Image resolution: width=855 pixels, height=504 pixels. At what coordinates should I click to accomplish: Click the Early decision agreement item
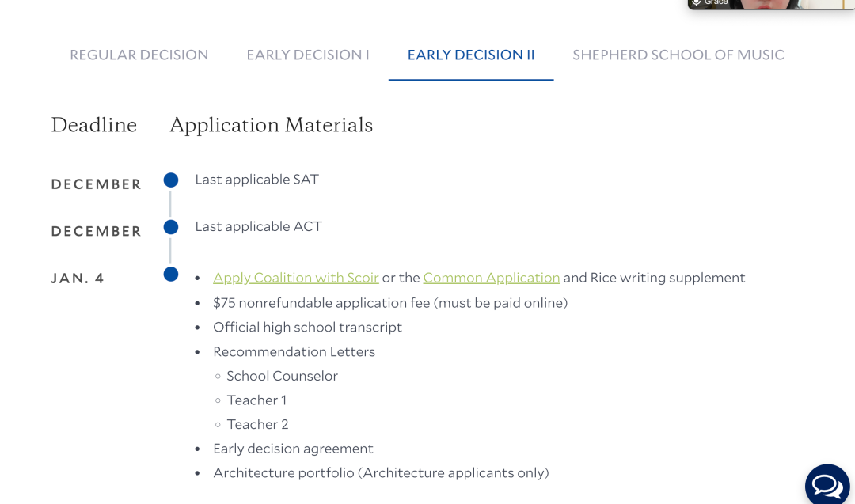tap(293, 449)
